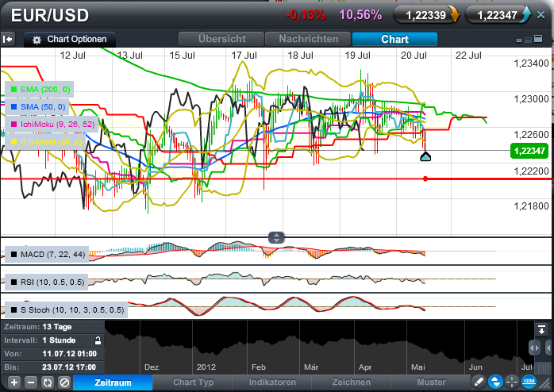554x392 pixels.
Task: Click the sell price 1,22339 button
Action: [x=426, y=15]
